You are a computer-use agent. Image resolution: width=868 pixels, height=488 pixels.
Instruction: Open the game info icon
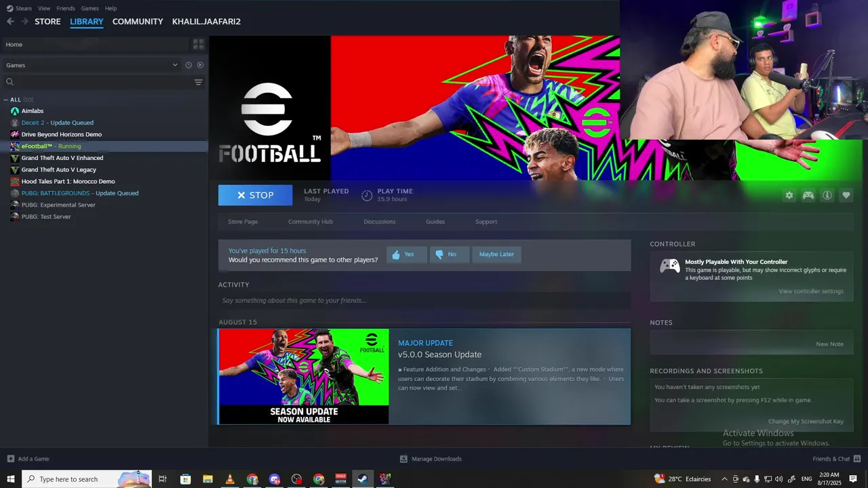coord(827,195)
